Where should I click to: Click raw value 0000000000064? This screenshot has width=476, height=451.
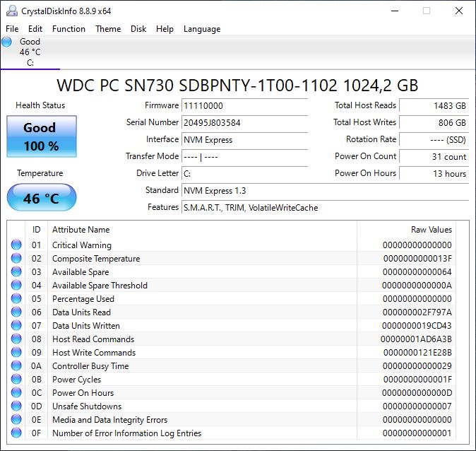tap(417, 272)
